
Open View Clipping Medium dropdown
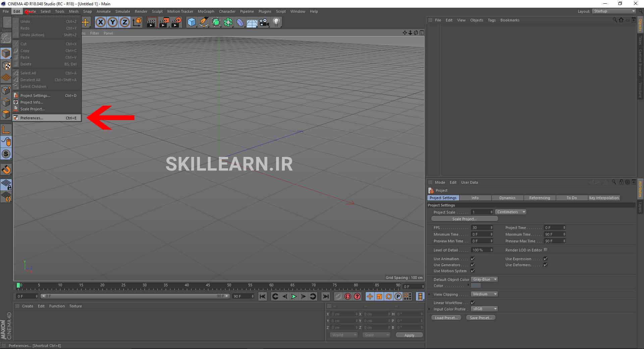click(x=484, y=294)
